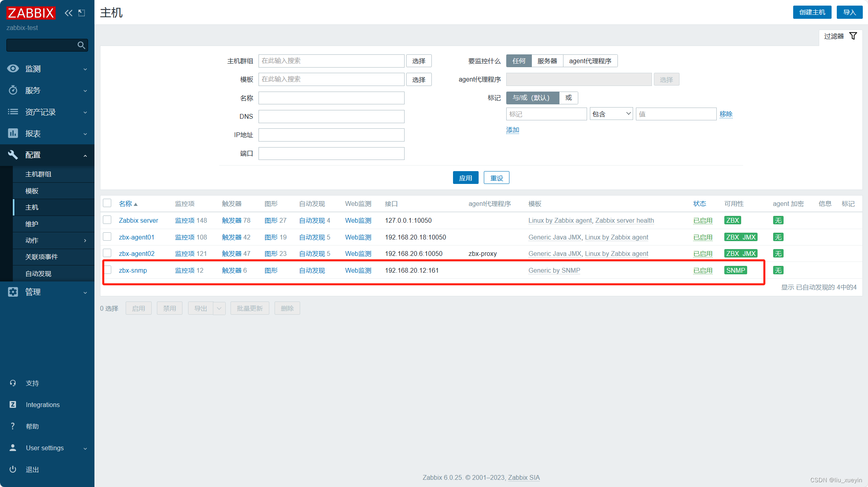Open the zbx-snmp host link
This screenshot has width=868, height=487.
[133, 270]
